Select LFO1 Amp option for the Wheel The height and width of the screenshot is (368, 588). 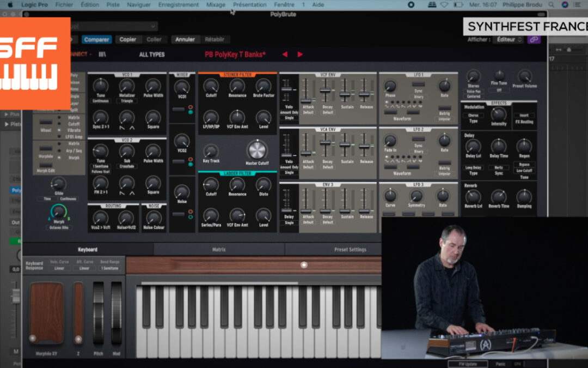[x=74, y=137]
